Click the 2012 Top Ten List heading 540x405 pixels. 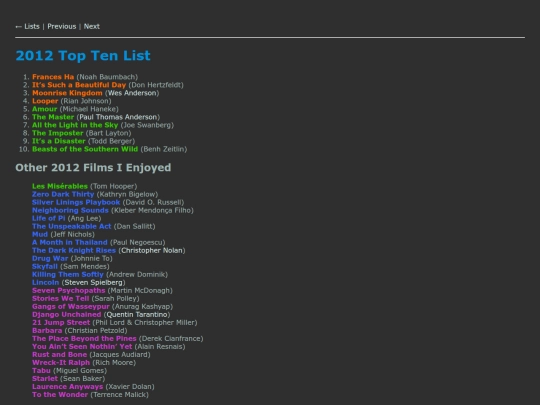pos(83,56)
